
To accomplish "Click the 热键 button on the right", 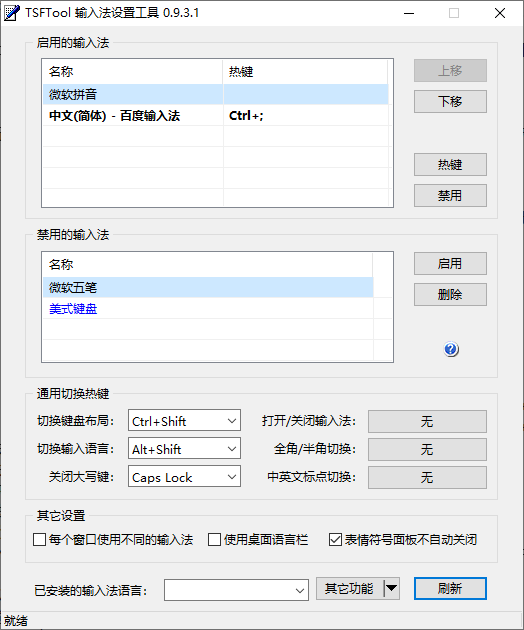I will 450,164.
